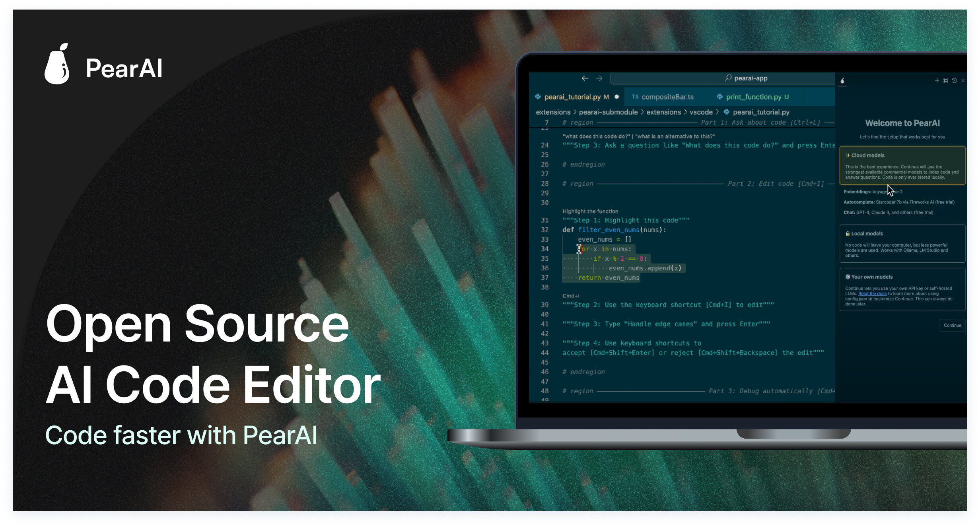This screenshot has height=527, width=980.
Task: Follow the Read the docs link
Action: point(872,294)
